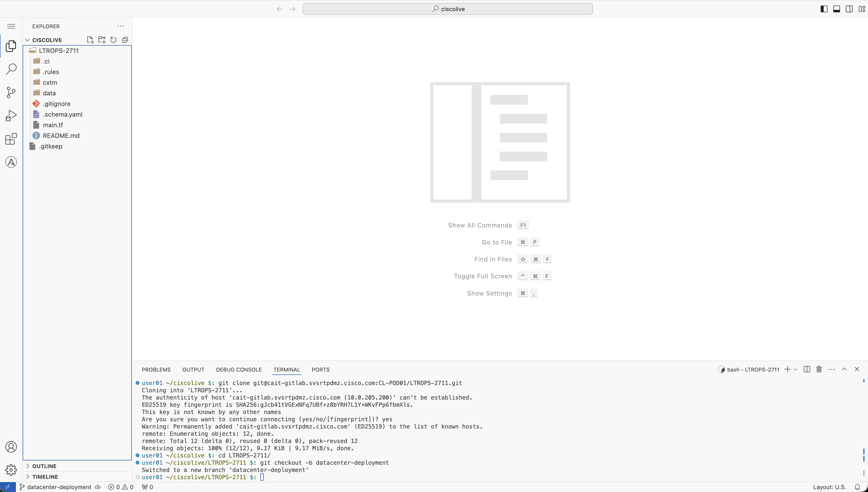
Task: Open the Run and Debug view
Action: [x=11, y=116]
